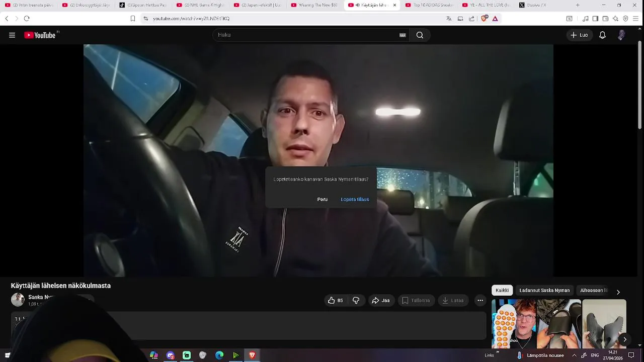Select the Kaikki filter chip
Image resolution: width=644 pixels, height=362 pixels.
(502, 290)
